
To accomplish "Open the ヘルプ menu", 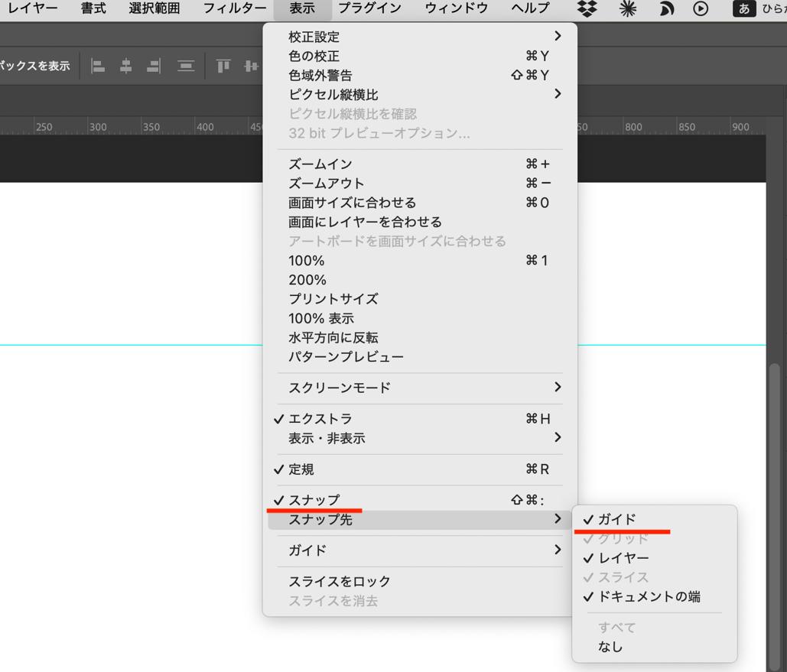I will click(530, 8).
